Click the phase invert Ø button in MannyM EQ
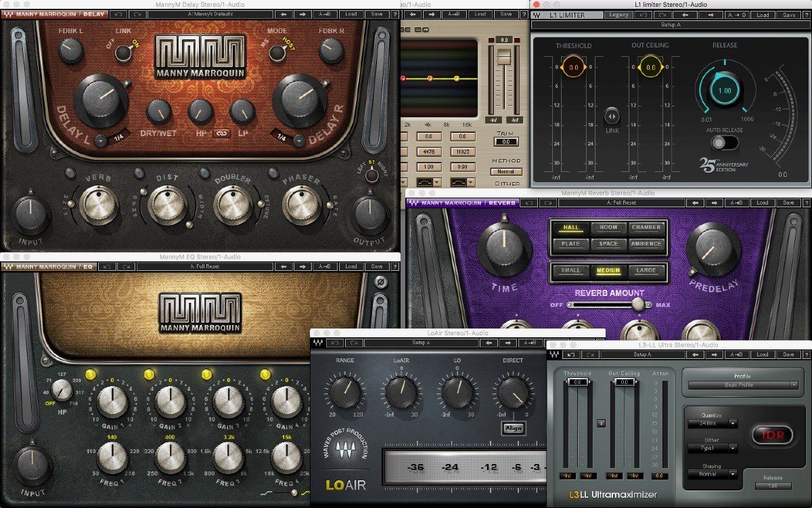812x508 pixels. pos(380,282)
